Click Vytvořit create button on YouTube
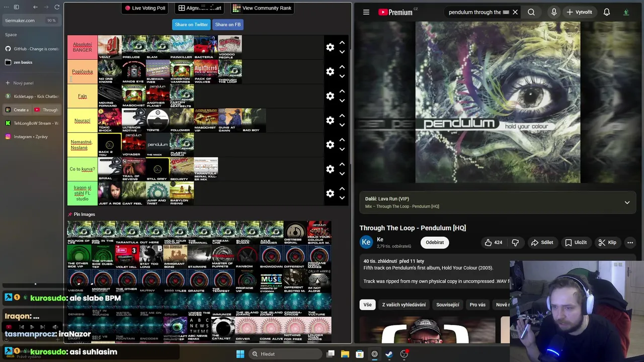The width and height of the screenshot is (644, 362). tap(579, 12)
